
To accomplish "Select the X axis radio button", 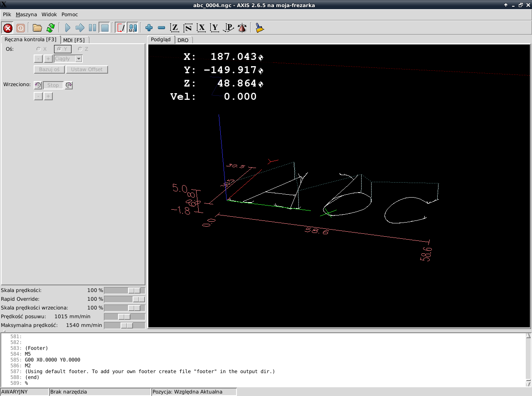I will (x=39, y=49).
